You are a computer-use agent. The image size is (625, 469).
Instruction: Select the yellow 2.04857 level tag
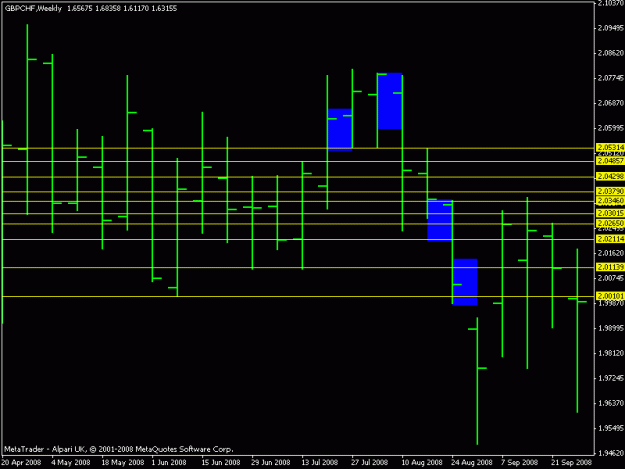tap(610, 161)
